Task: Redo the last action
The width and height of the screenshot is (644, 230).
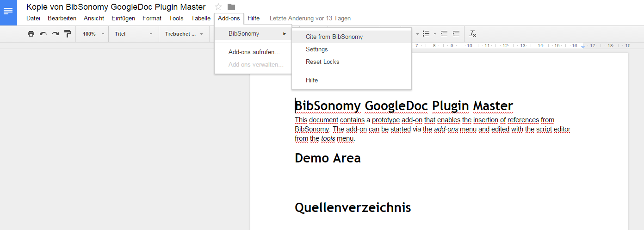Action: [x=55, y=34]
